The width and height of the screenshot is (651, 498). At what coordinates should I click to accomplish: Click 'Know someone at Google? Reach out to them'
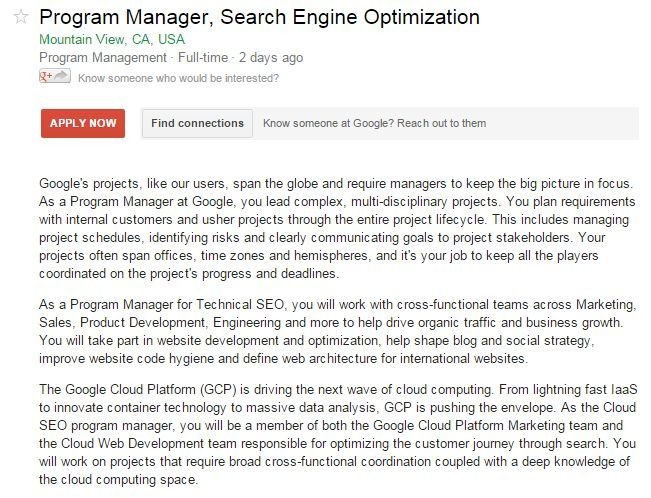[374, 124]
